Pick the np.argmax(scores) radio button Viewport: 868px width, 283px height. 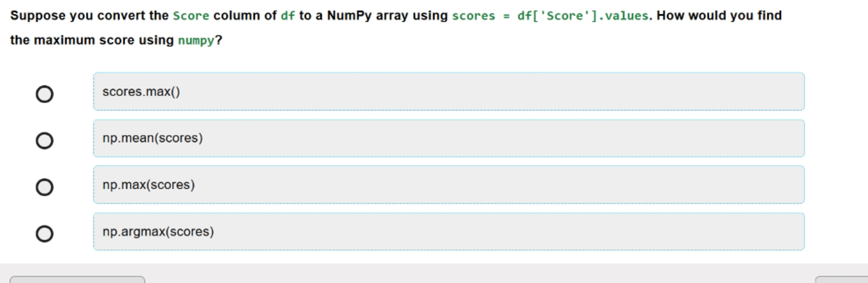coord(45,234)
